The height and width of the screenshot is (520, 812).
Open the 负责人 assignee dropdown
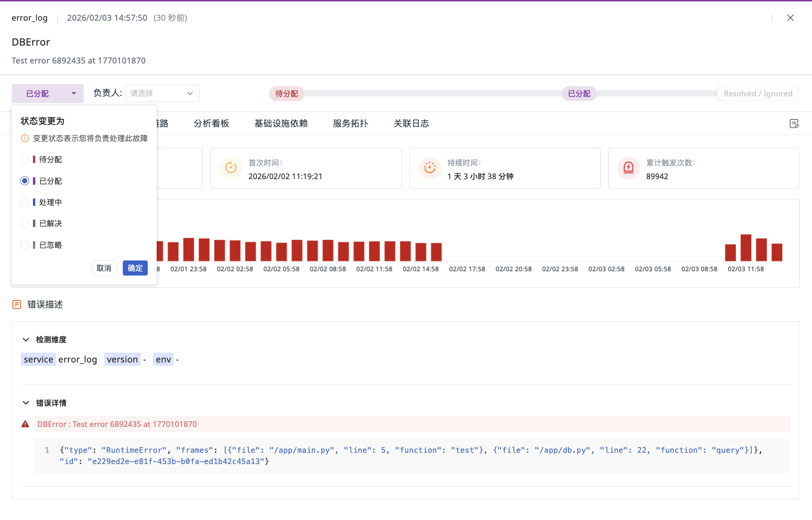(x=162, y=94)
